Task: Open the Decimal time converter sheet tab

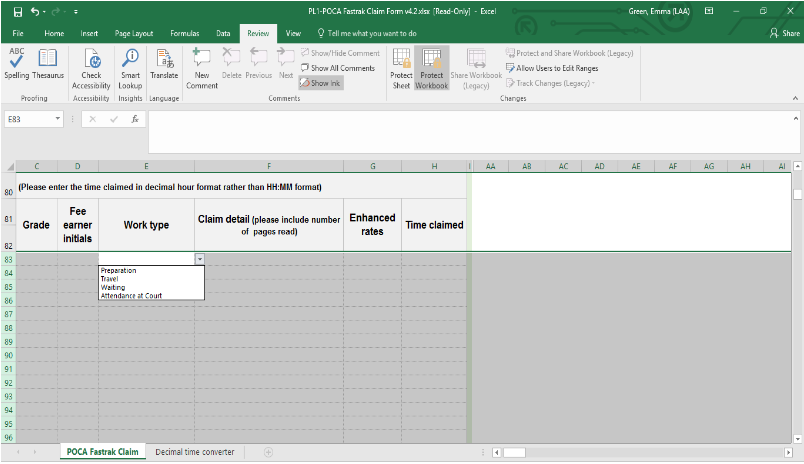Action: [195, 452]
